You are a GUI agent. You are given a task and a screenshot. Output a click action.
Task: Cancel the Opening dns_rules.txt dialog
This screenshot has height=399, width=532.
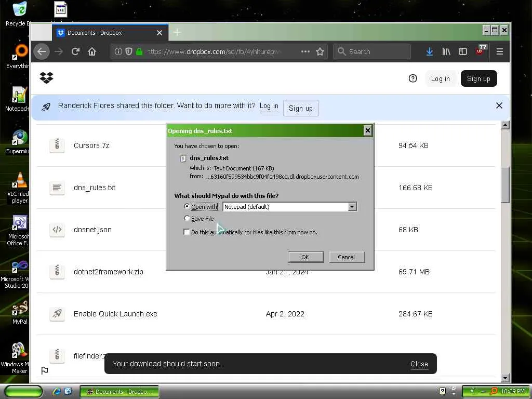click(x=347, y=257)
